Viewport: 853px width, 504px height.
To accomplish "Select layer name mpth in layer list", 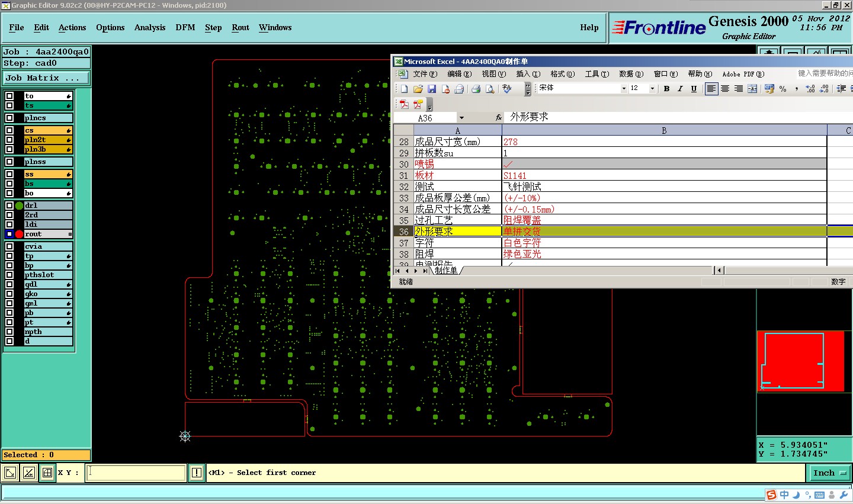I will pyautogui.click(x=48, y=332).
